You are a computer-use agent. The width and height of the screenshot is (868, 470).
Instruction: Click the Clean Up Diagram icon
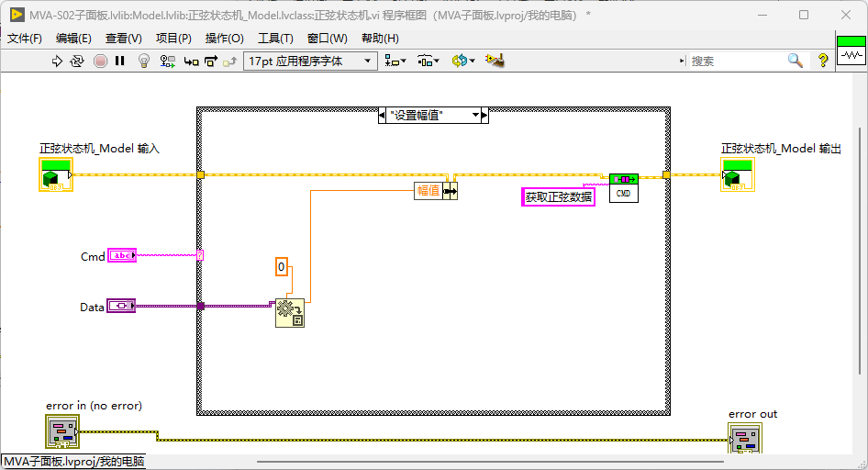495,61
